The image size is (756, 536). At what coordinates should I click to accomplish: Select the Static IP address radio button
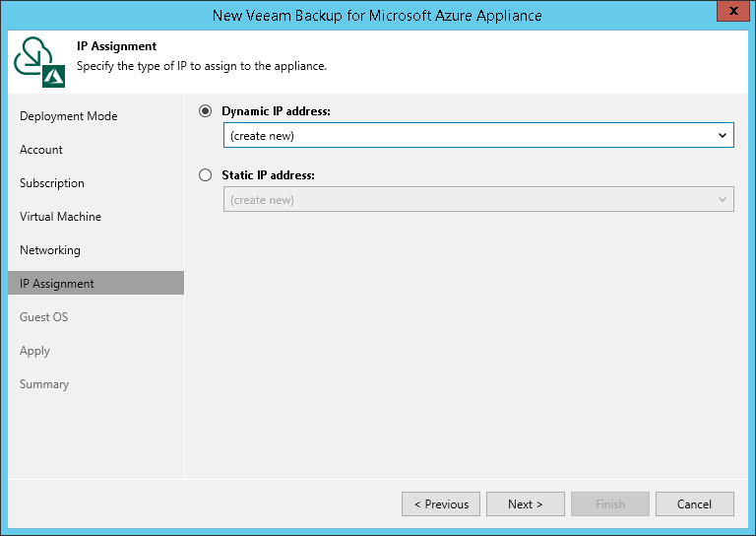[206, 174]
